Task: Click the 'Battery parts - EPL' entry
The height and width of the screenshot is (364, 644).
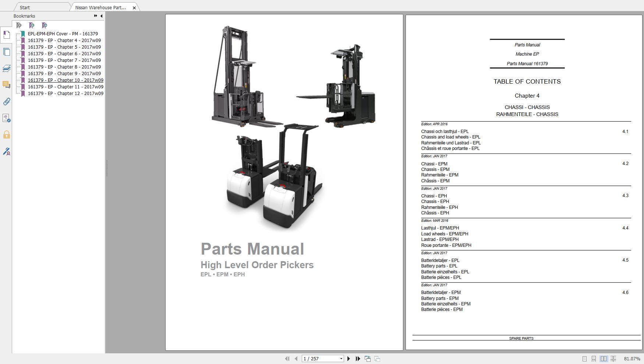Action: [x=439, y=266]
